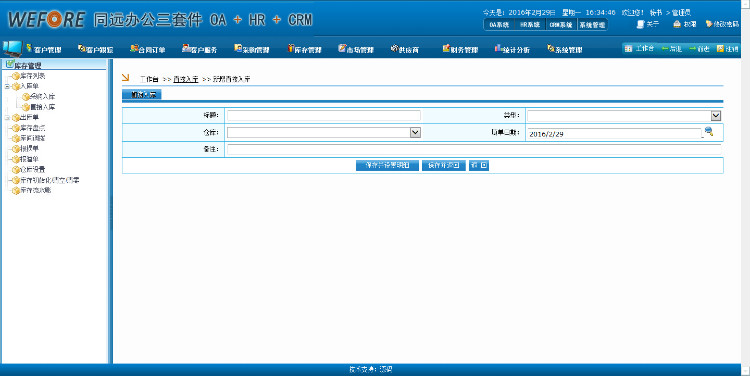This screenshot has height=376, width=750.
Task: Open the 采购管理 purchasing module
Action: coord(252,49)
